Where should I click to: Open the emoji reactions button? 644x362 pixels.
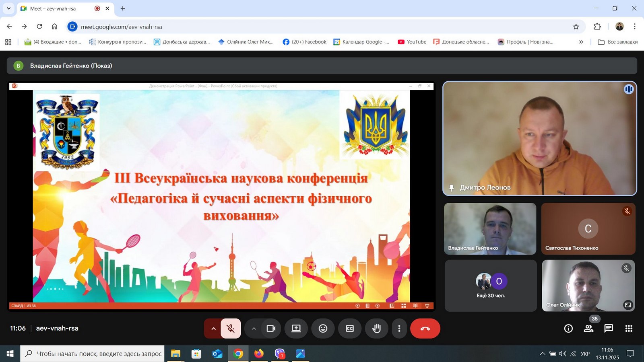[x=323, y=329]
